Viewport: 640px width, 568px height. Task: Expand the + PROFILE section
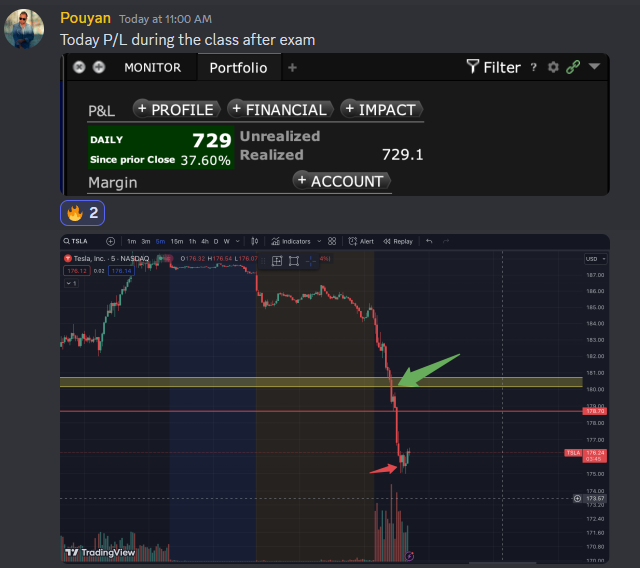[176, 109]
